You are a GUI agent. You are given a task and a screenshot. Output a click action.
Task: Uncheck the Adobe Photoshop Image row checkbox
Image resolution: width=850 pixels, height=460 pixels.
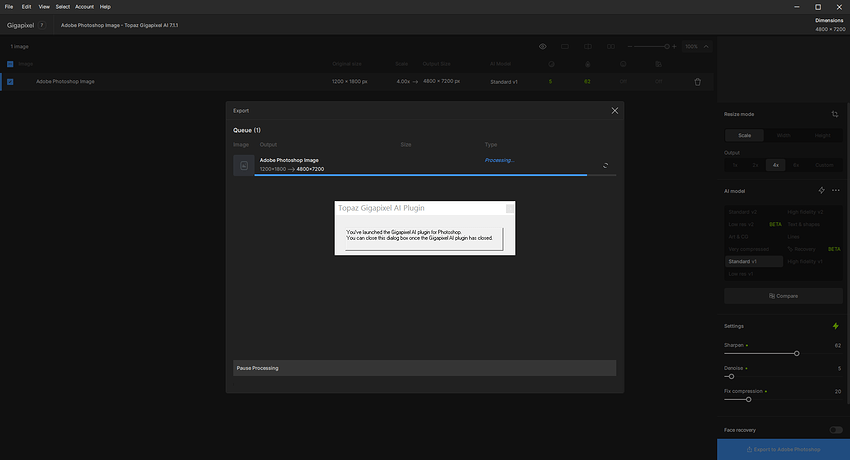[x=10, y=82]
